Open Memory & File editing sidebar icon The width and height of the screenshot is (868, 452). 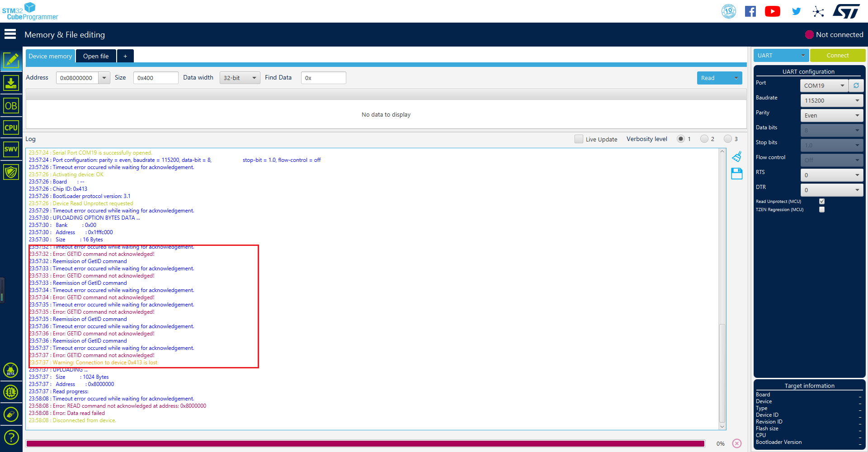tap(11, 61)
